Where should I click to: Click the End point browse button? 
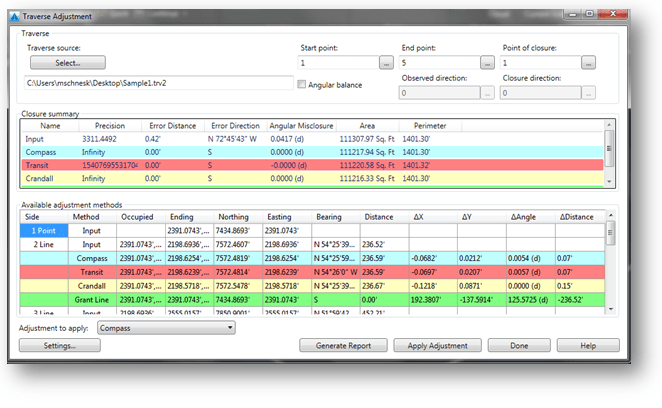click(487, 63)
